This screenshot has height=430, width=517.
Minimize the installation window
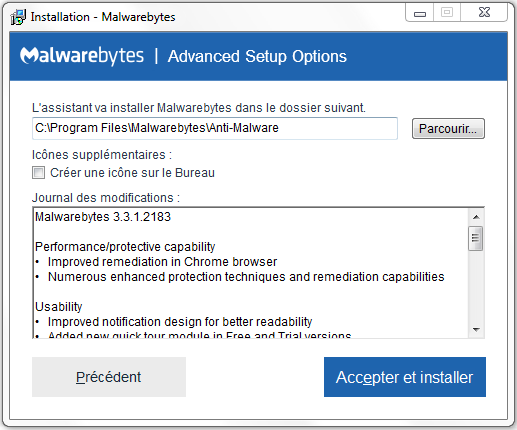point(420,13)
